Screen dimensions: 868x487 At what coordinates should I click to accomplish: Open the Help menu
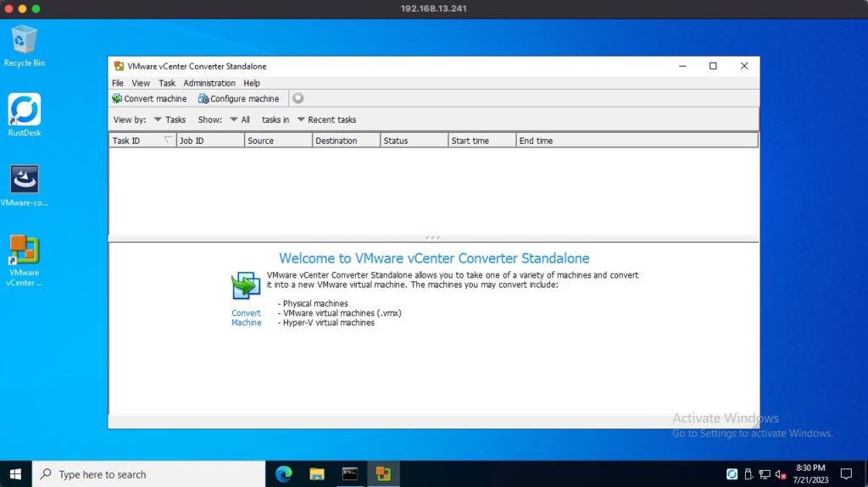point(251,83)
